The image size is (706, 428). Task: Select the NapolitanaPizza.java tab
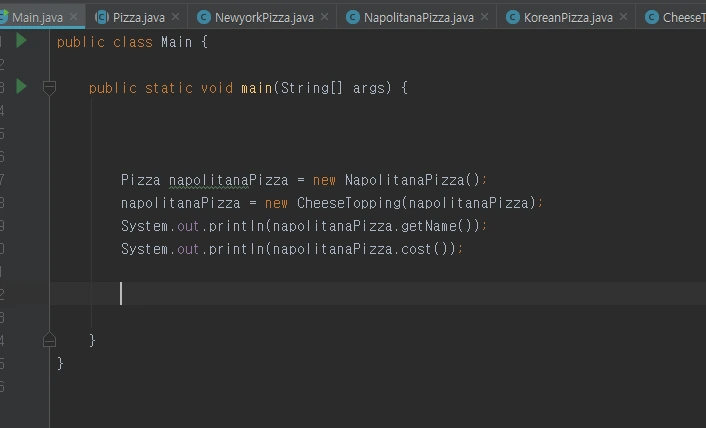pos(419,18)
